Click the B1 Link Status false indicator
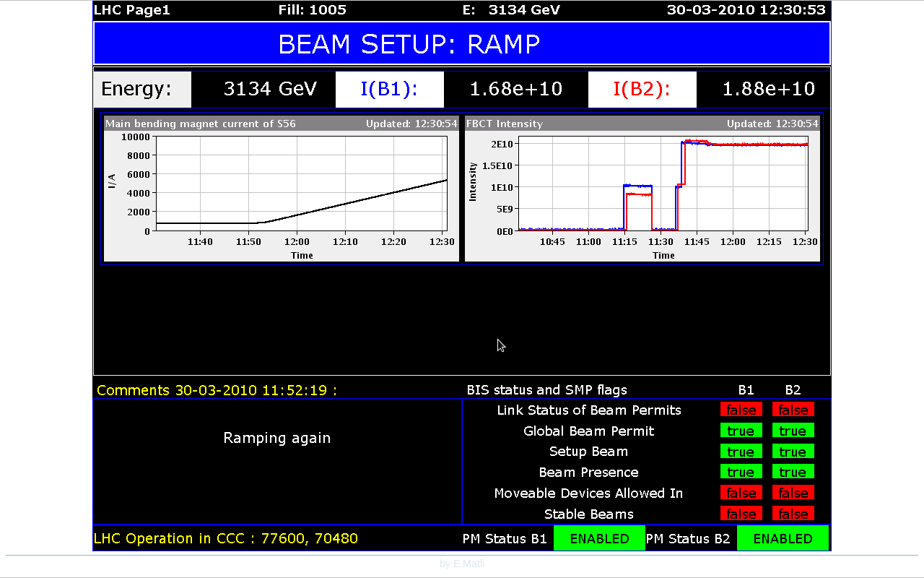This screenshot has width=924, height=578. [741, 410]
